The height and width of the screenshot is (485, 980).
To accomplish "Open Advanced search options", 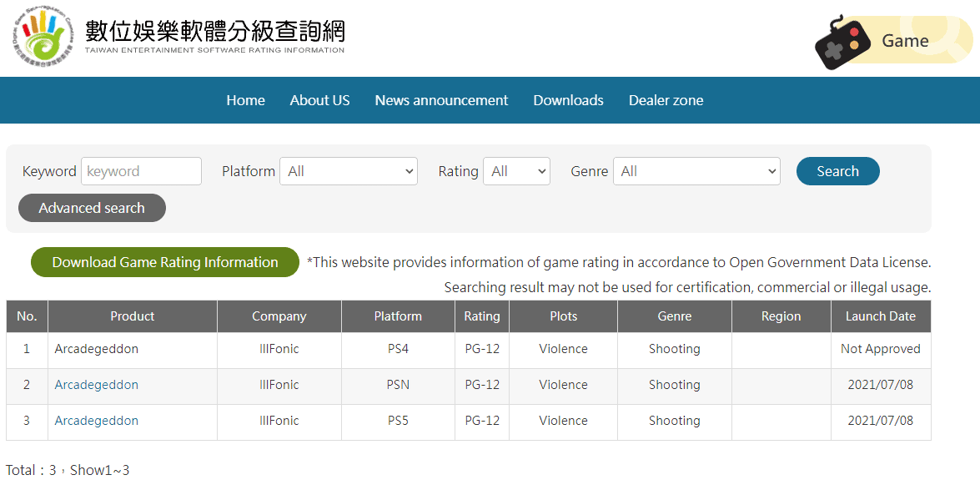I will pyautogui.click(x=92, y=208).
